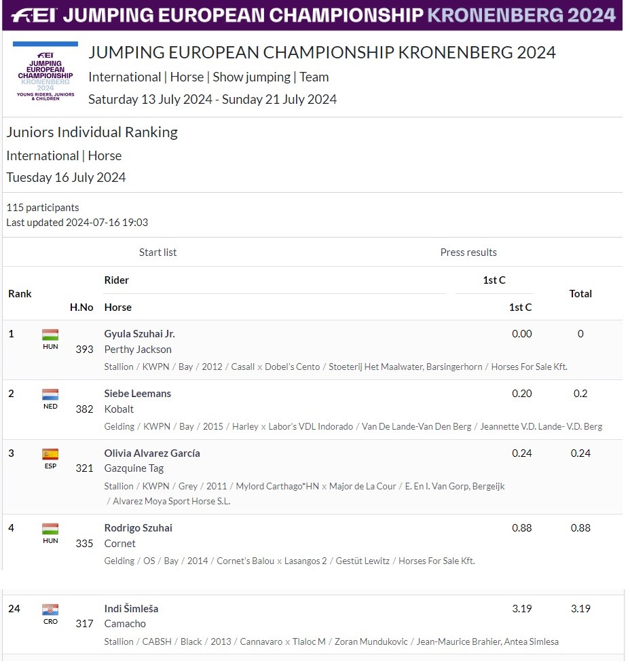Select rider Indi Šimleša

131,609
